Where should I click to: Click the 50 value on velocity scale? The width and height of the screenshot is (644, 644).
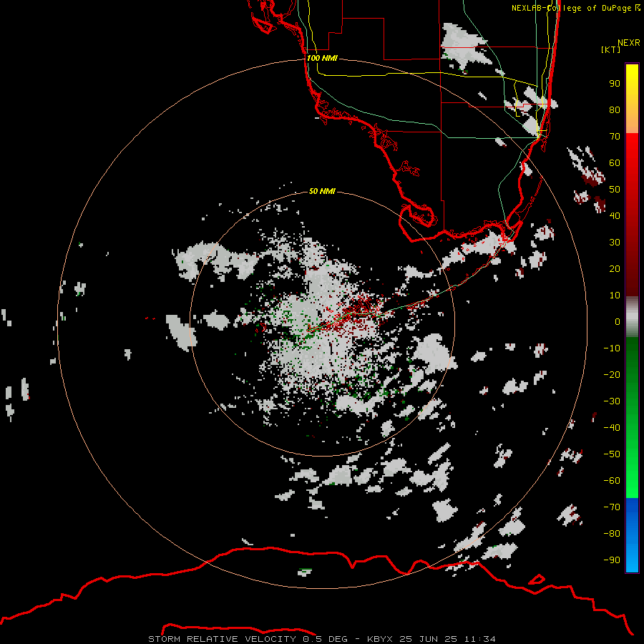coord(615,190)
